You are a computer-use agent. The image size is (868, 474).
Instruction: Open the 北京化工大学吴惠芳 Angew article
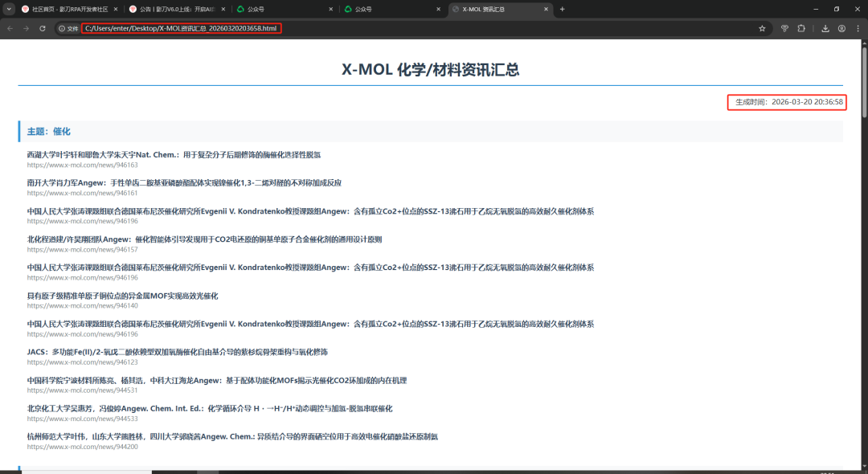210,409
